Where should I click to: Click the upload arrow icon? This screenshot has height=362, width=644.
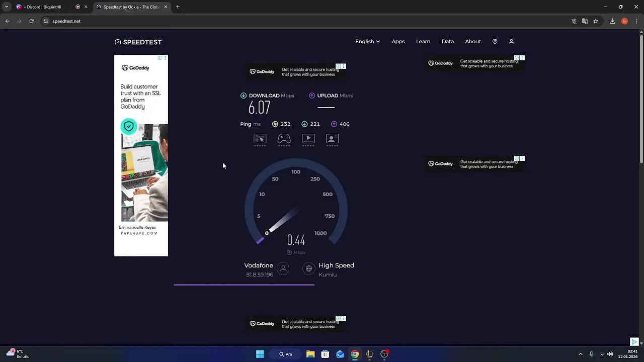tap(312, 96)
